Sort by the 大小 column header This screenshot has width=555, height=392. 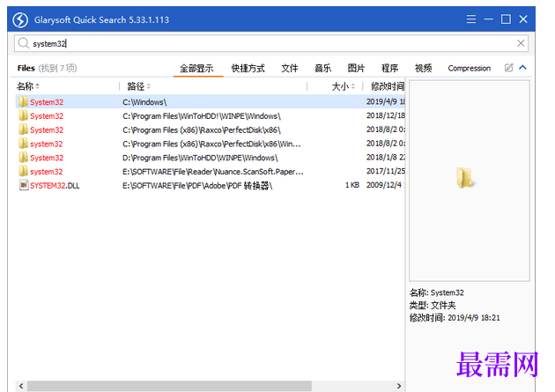pyautogui.click(x=343, y=86)
